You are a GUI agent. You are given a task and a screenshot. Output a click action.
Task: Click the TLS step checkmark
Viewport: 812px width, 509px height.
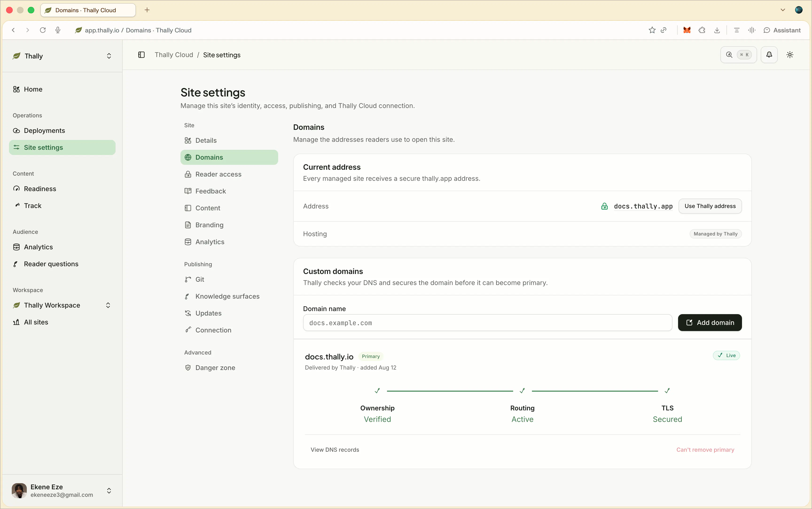(667, 391)
